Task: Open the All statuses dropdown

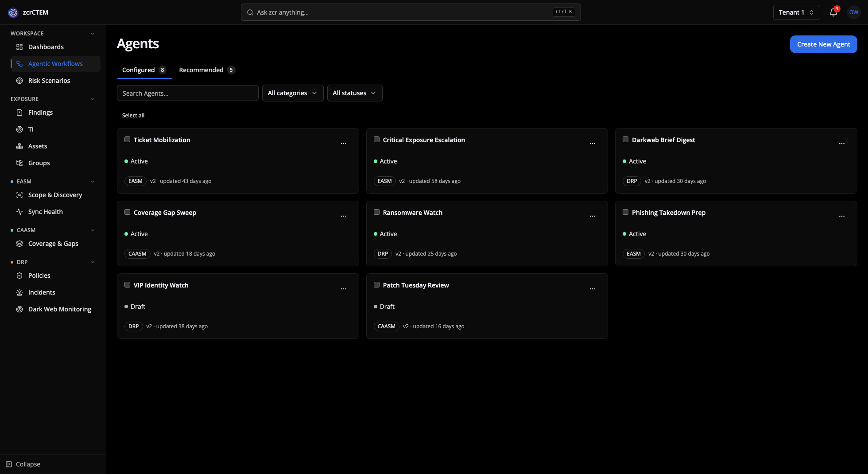Action: [x=355, y=93]
